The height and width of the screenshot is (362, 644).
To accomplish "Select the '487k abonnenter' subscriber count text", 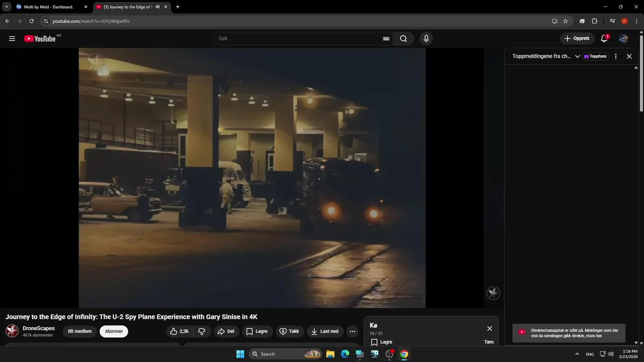I will (38, 335).
